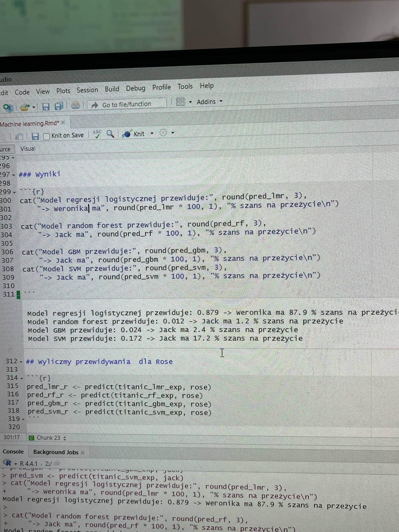Collapse the code chunk at line 299
This screenshot has width=399, height=532.
14,192
